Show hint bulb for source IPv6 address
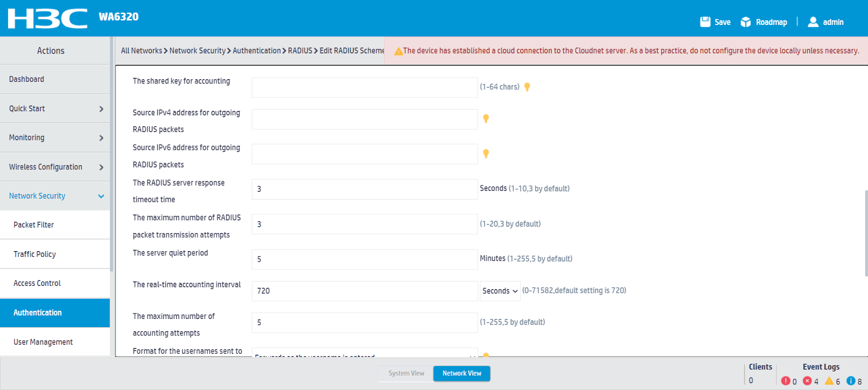This screenshot has width=868, height=390. click(486, 154)
